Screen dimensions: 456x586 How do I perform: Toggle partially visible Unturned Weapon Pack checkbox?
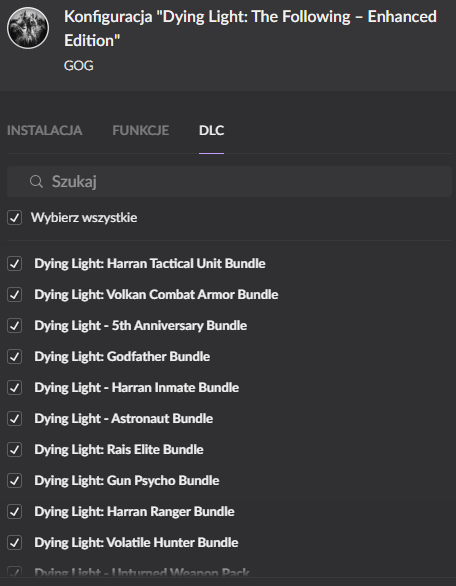click(15, 572)
